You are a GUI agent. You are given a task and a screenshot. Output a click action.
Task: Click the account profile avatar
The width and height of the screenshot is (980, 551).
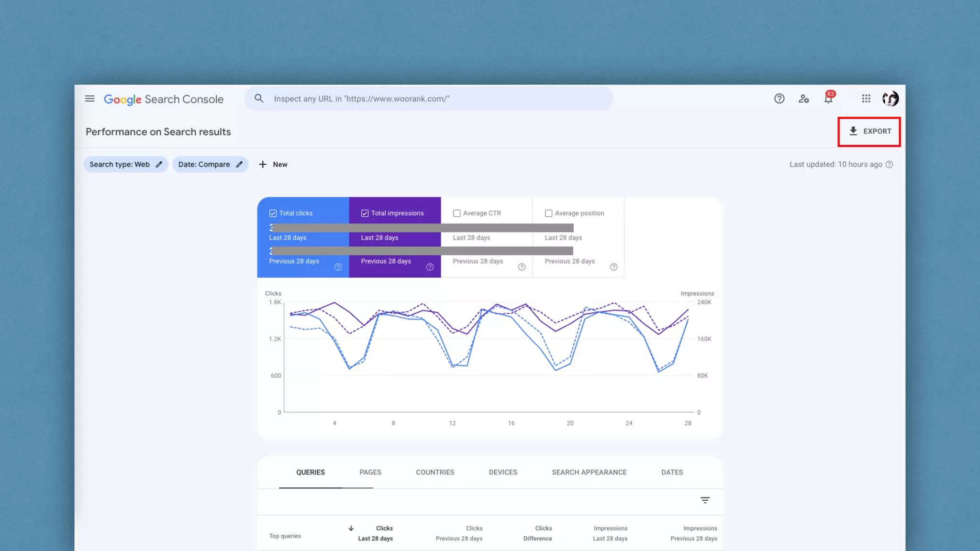[890, 99]
